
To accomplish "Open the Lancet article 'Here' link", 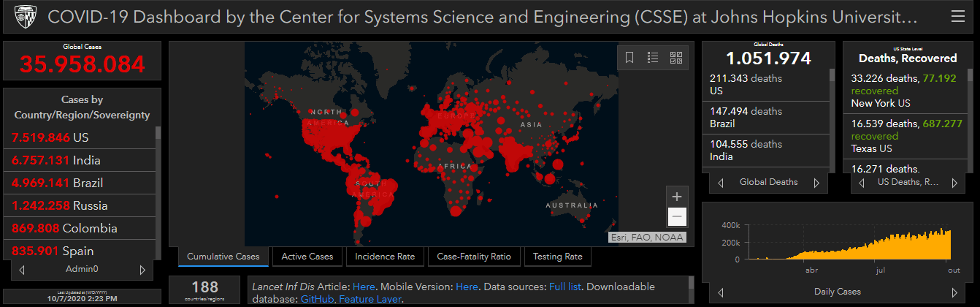I will pos(363,287).
